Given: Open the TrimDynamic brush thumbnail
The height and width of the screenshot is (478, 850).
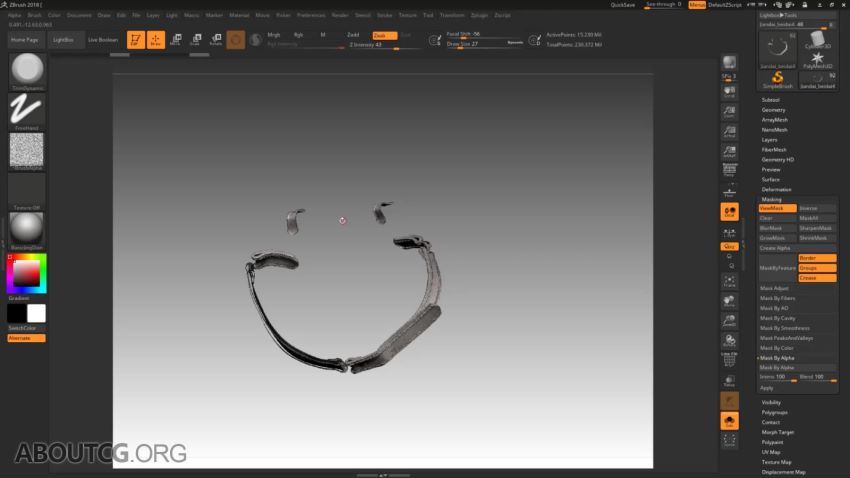Looking at the screenshot, I should click(27, 72).
